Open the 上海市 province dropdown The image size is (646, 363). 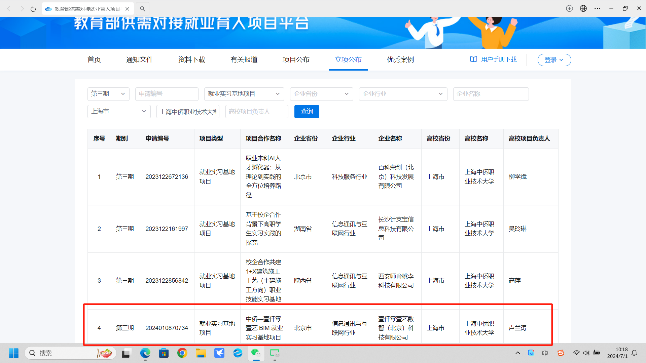point(119,112)
